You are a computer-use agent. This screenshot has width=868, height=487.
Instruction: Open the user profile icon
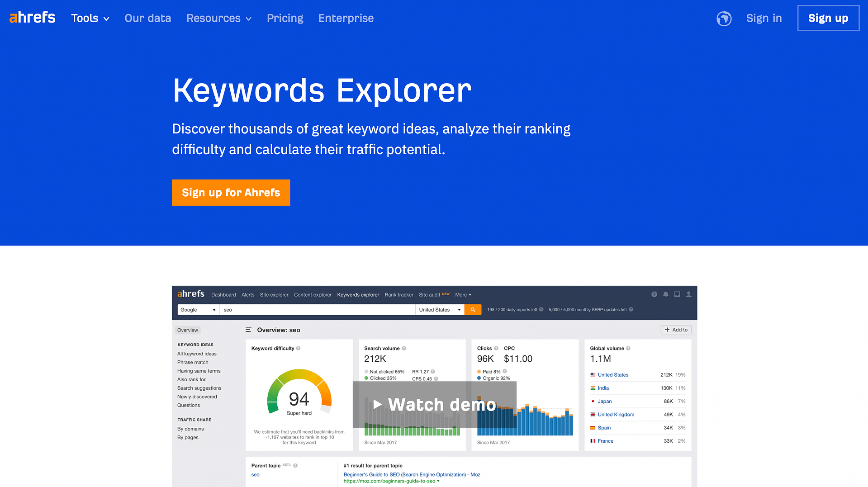688,294
